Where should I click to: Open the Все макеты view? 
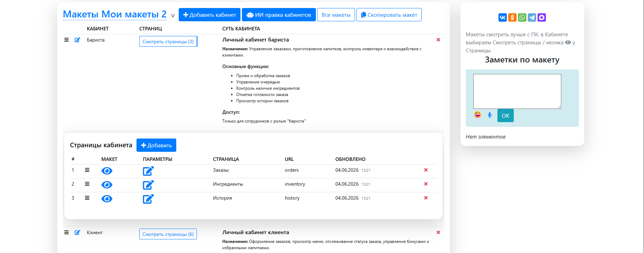tap(336, 15)
